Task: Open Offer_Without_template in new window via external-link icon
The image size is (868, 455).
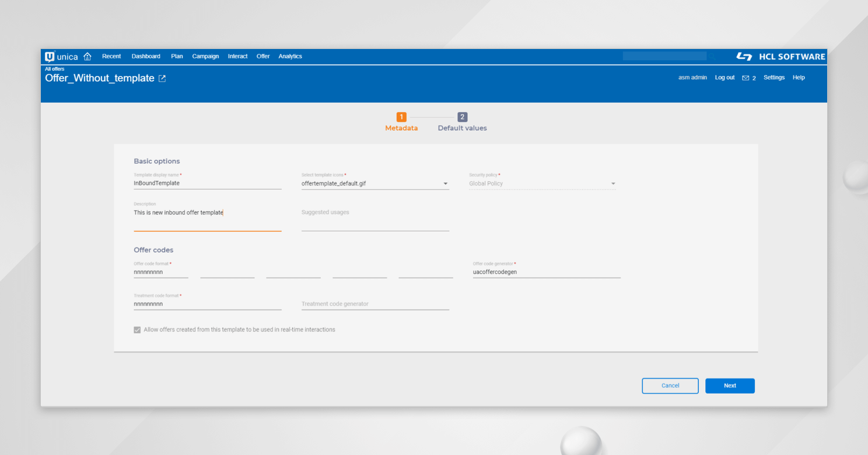Action: click(162, 78)
